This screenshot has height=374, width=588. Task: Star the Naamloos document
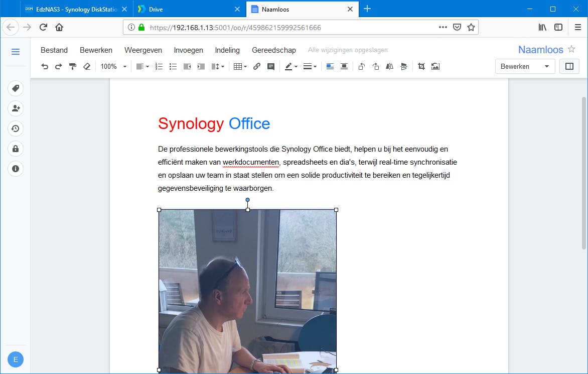point(571,49)
